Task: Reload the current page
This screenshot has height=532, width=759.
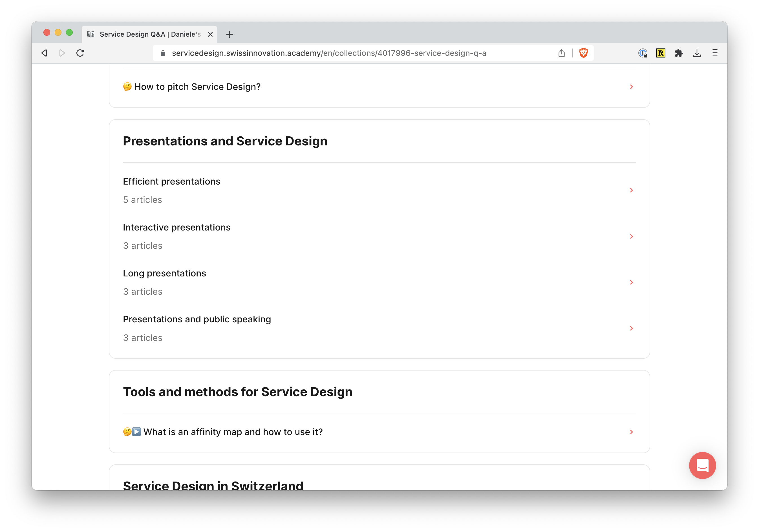Action: pyautogui.click(x=80, y=53)
